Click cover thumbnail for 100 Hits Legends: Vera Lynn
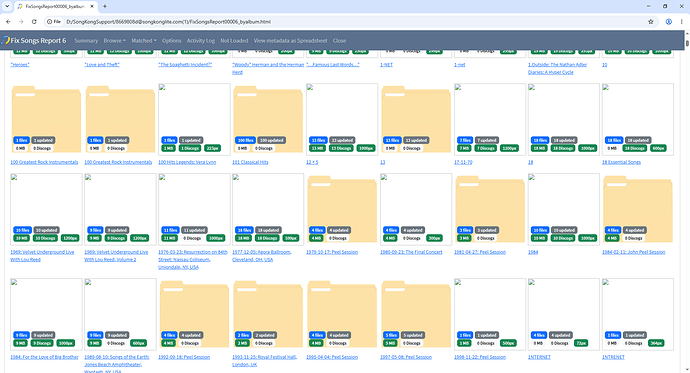Viewport: 690px width, 373px height. (x=194, y=119)
